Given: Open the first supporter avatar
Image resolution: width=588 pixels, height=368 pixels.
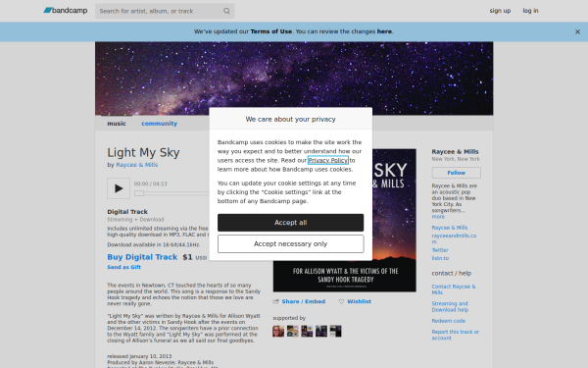Looking at the screenshot, I should coord(278,332).
